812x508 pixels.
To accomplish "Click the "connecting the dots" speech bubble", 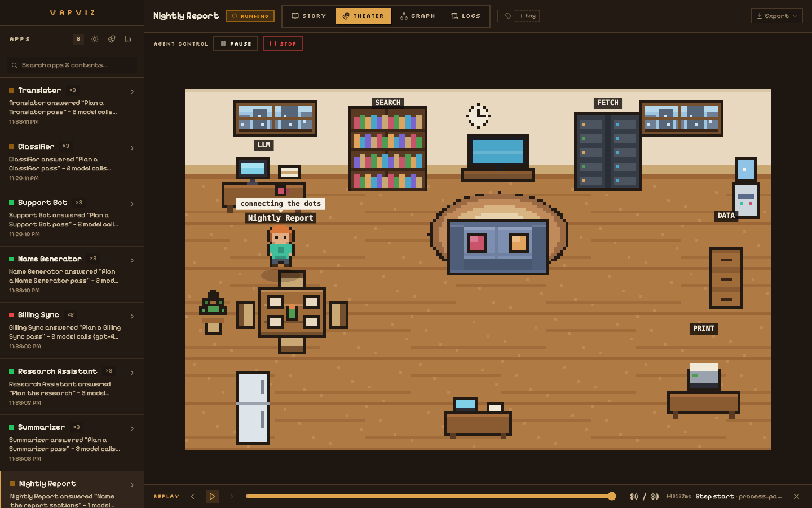I will (x=280, y=204).
